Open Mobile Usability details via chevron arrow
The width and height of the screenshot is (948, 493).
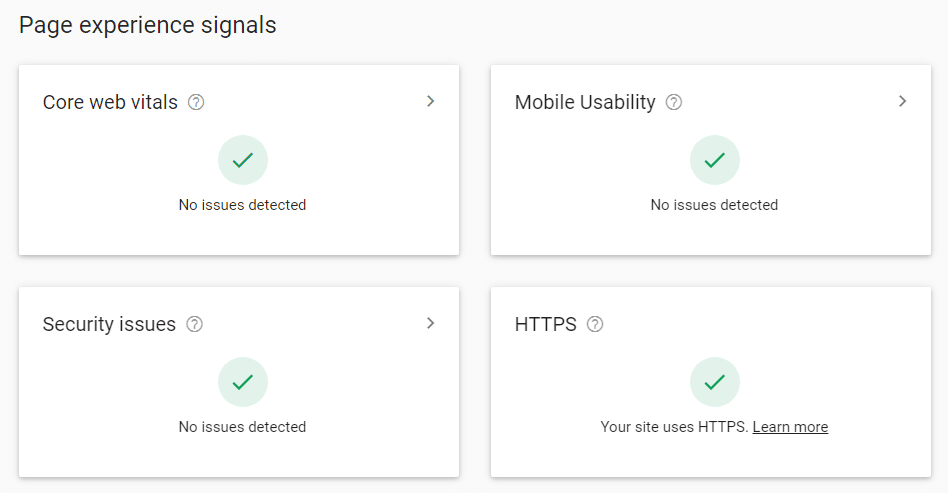pos(902,101)
